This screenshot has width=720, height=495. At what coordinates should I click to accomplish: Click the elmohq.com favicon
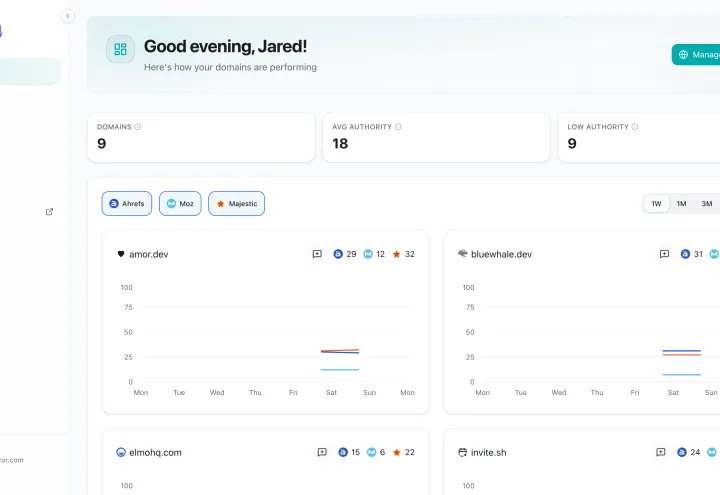coord(121,452)
